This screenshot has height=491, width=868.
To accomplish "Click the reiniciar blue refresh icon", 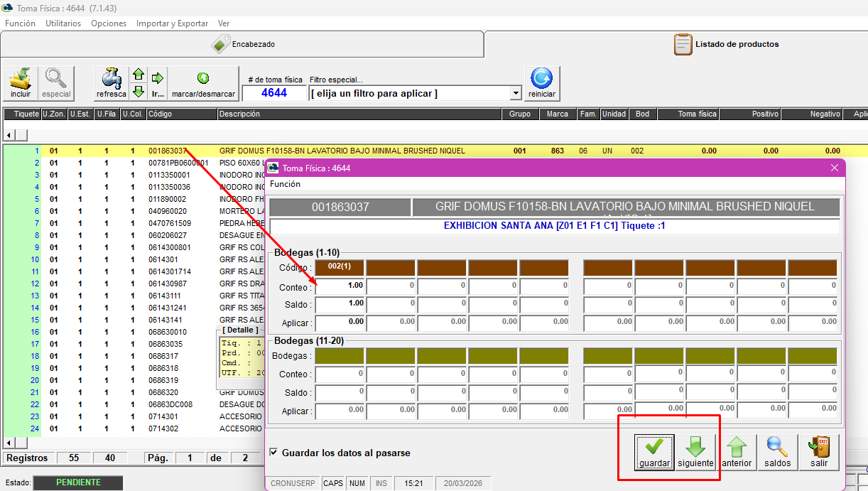I will coord(542,83).
